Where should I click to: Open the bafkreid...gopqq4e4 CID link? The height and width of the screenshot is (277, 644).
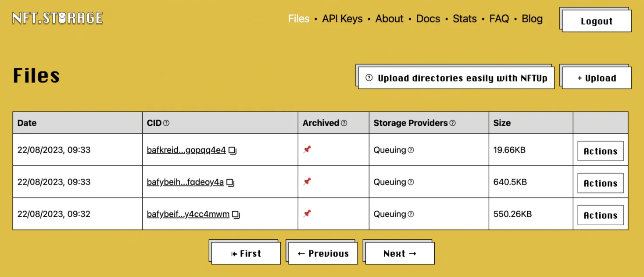pyautogui.click(x=186, y=150)
